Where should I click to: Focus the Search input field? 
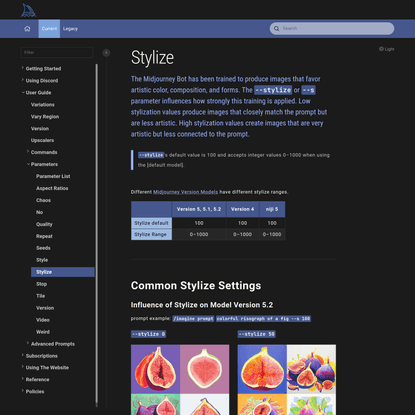pyautogui.click(x=332, y=29)
